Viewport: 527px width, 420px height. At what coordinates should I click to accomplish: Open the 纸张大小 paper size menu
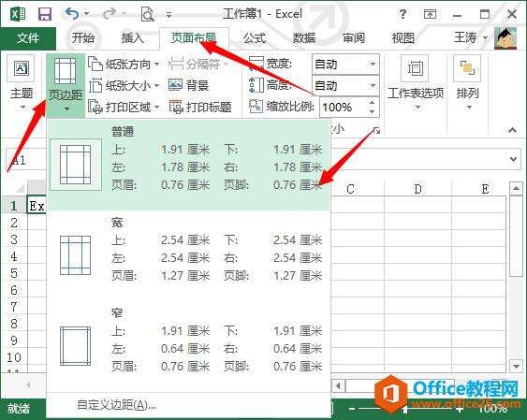click(124, 85)
